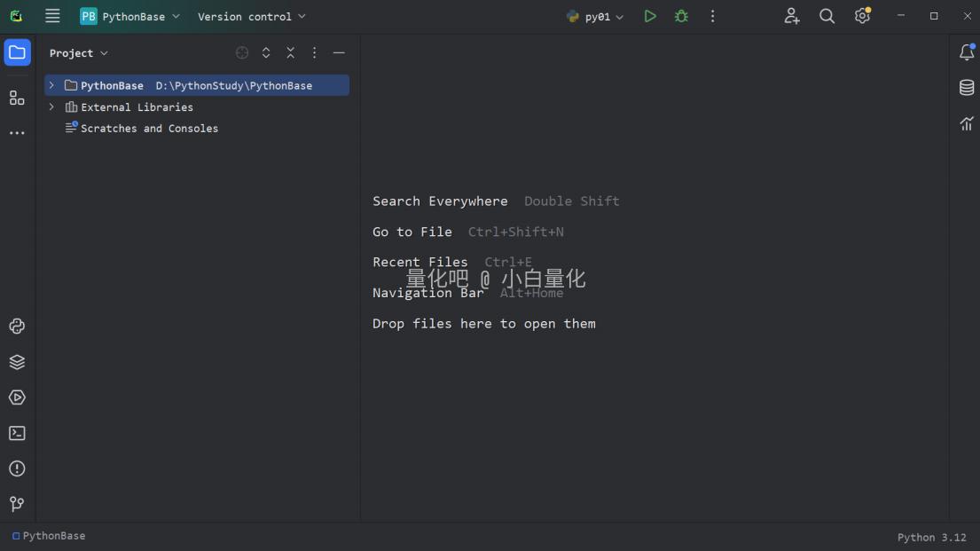Image resolution: width=980 pixels, height=551 pixels.
Task: Open the hamburger main menu
Action: coord(52,16)
